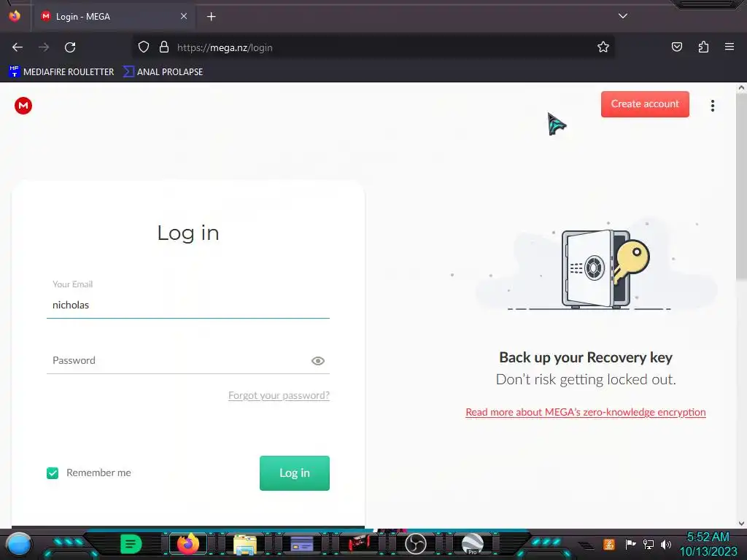The height and width of the screenshot is (560, 747).
Task: Click the browser forward arrow
Action: coord(44,47)
